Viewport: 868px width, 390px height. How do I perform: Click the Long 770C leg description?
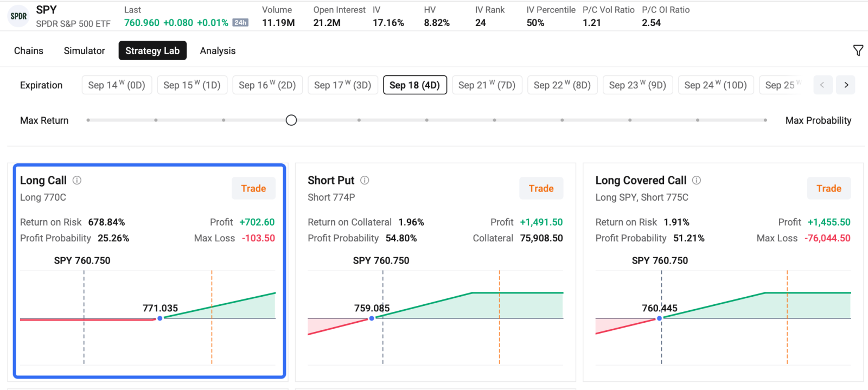[43, 197]
